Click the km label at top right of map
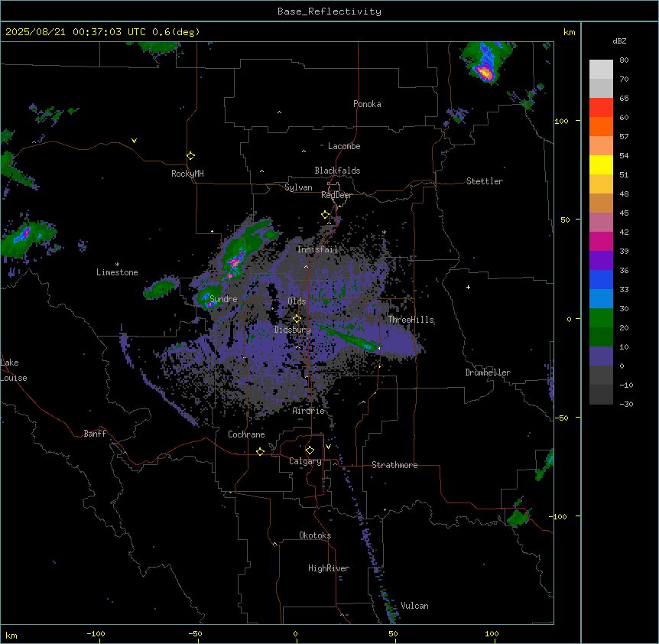659x644 pixels. pyautogui.click(x=569, y=32)
